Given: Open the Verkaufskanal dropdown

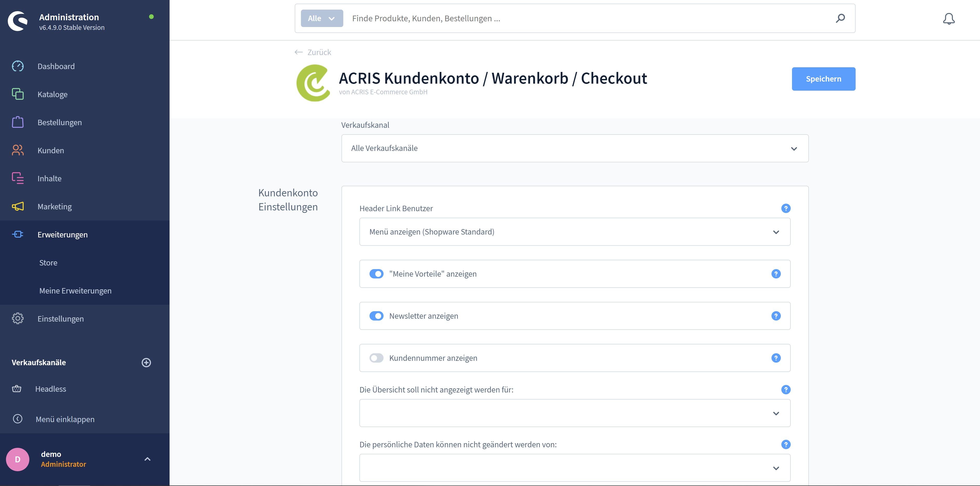Looking at the screenshot, I should click(575, 148).
